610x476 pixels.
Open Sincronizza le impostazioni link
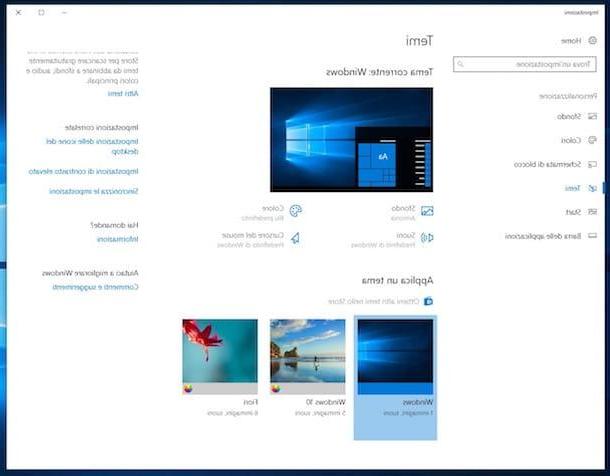coord(93,191)
